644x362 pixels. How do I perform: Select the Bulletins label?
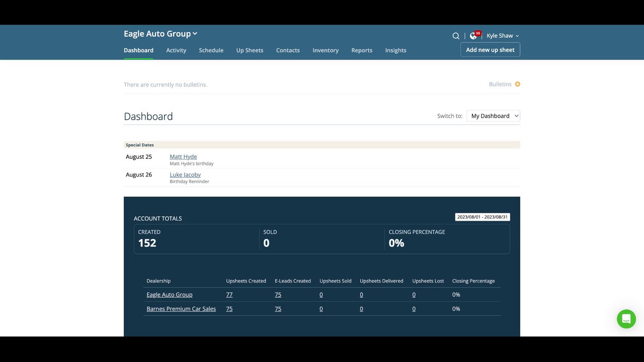500,84
